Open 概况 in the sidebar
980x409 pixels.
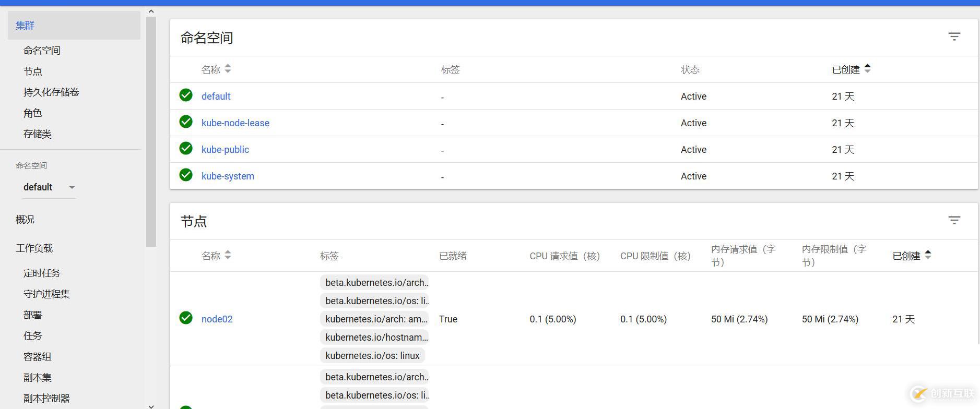coord(25,220)
